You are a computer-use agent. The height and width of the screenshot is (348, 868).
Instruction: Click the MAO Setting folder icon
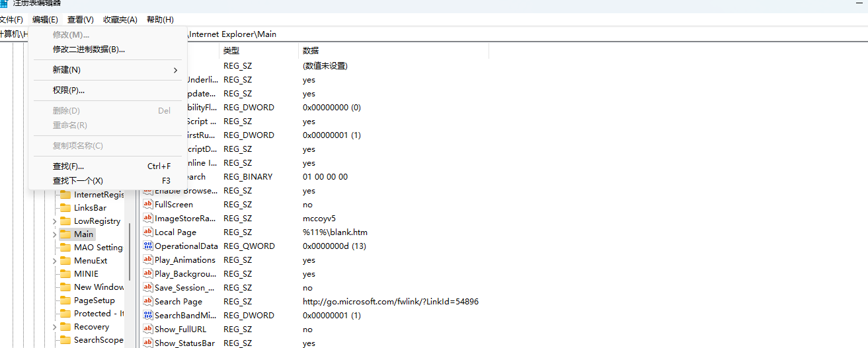pyautogui.click(x=65, y=248)
